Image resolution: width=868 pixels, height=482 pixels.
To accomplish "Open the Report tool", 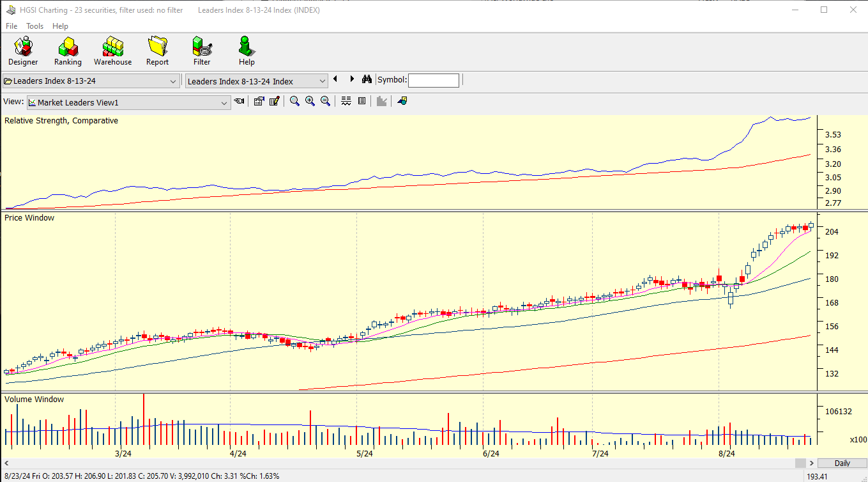I will 157,51.
